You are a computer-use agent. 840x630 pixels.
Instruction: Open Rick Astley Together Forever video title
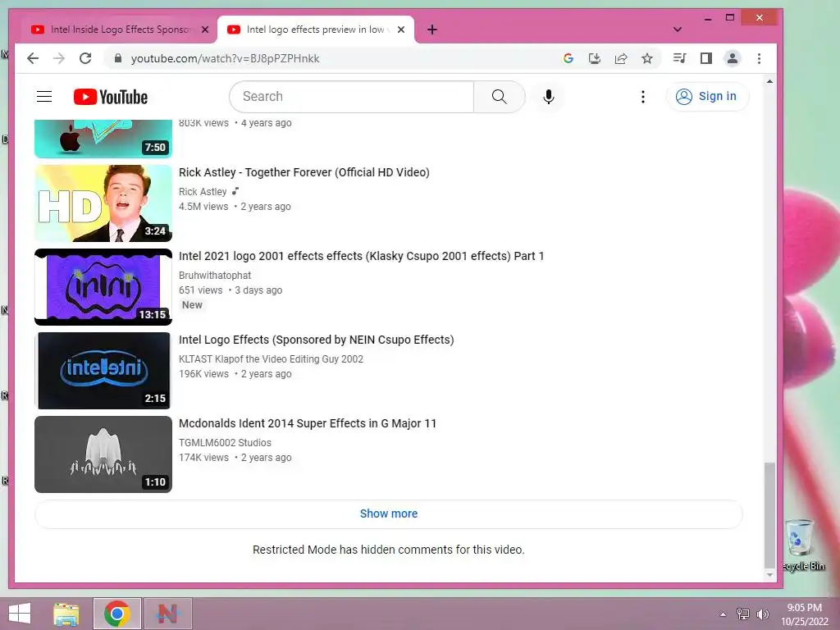tap(304, 172)
